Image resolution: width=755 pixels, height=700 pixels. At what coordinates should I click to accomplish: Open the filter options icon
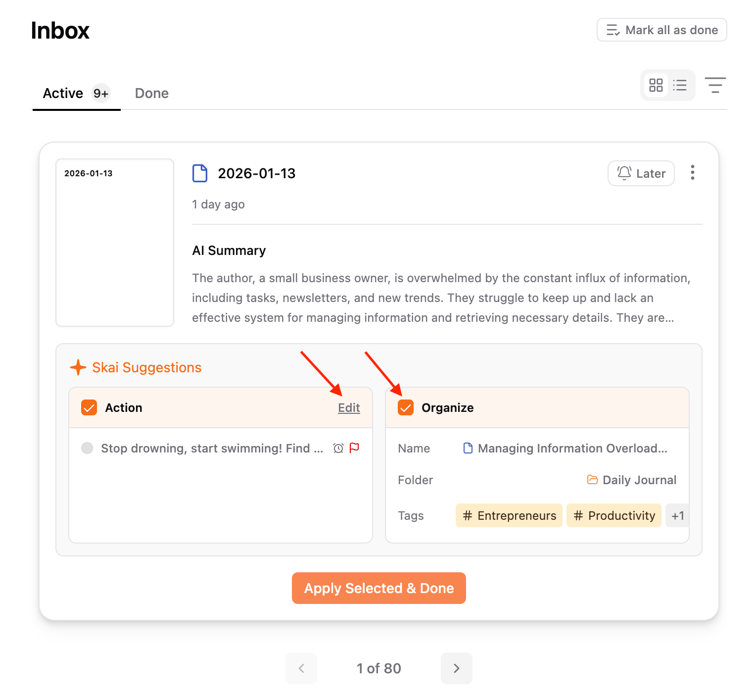[715, 85]
